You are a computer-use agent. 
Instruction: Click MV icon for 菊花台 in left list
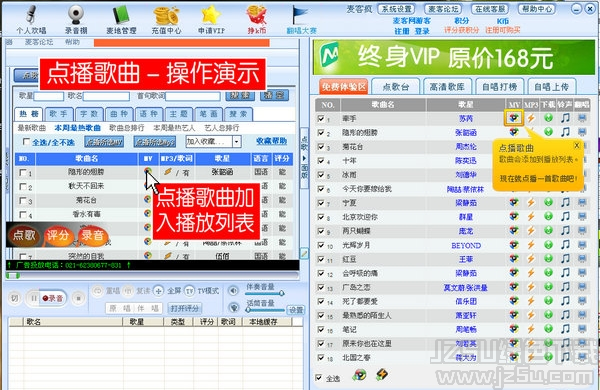(147, 199)
